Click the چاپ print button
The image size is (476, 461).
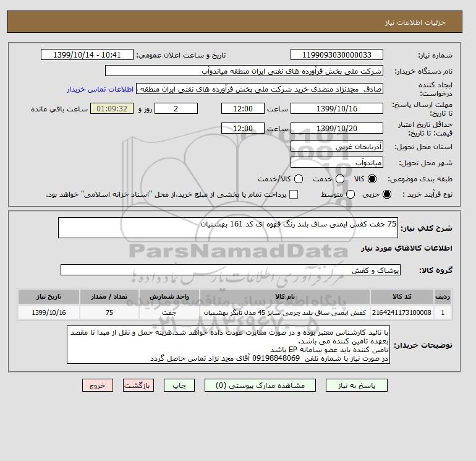(x=179, y=386)
